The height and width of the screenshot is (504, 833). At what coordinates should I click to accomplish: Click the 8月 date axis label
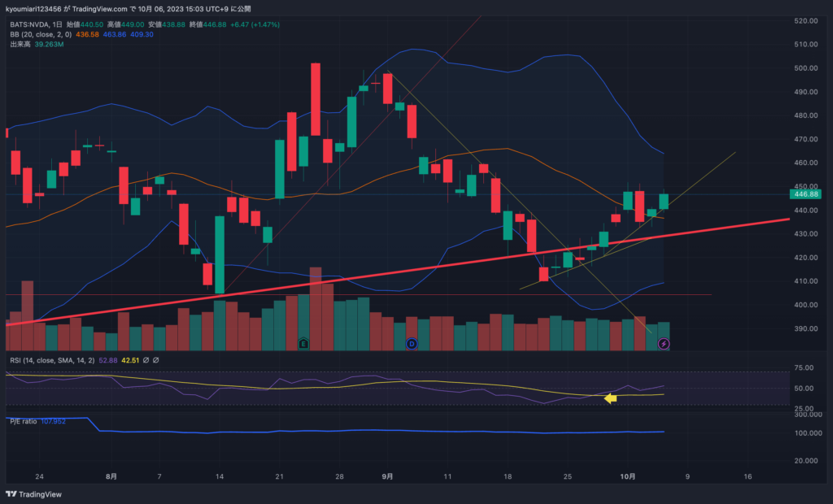pyautogui.click(x=111, y=476)
